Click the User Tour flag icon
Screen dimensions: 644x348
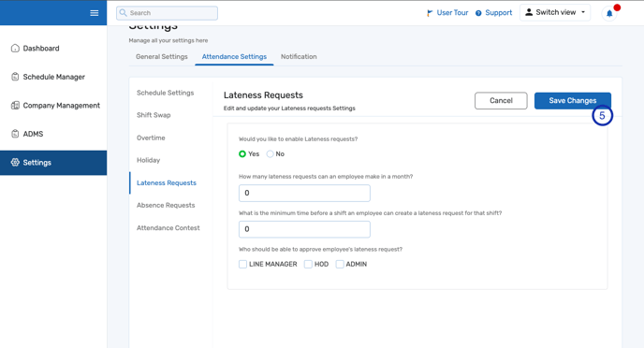click(430, 13)
